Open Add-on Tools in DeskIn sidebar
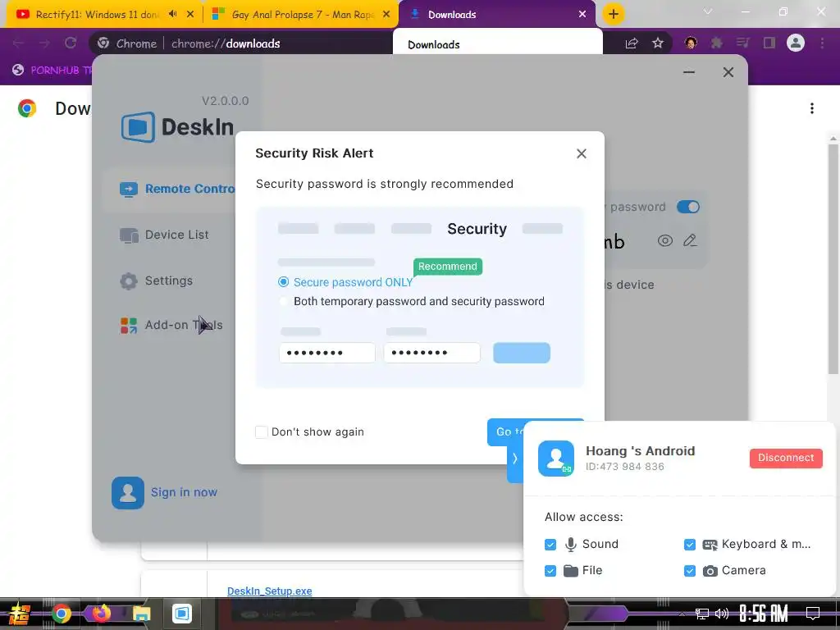 point(171,325)
